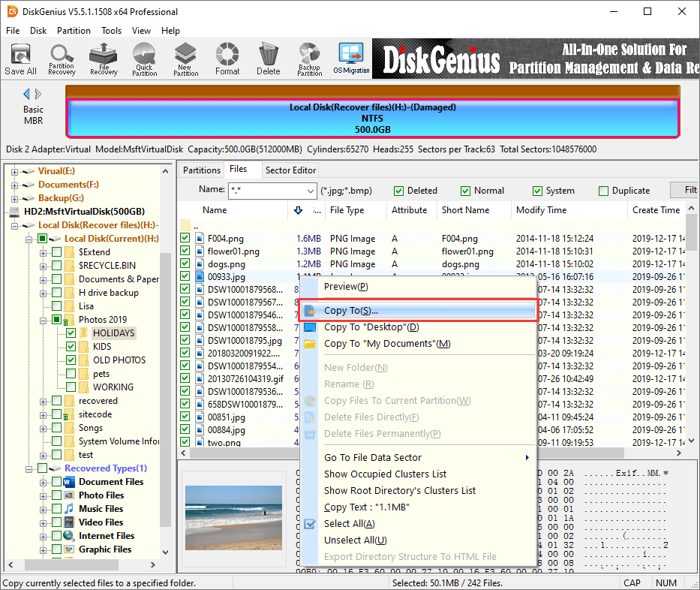
Task: Toggle the Normal filter checkbox
Action: coord(466,191)
